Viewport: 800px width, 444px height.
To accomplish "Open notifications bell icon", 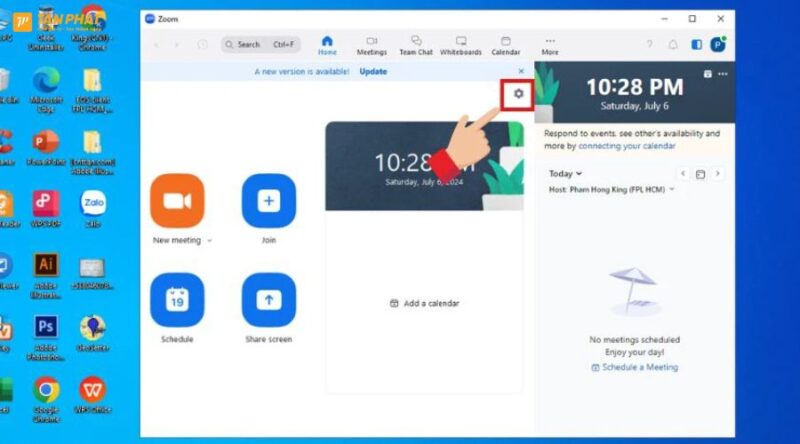I will pyautogui.click(x=673, y=45).
